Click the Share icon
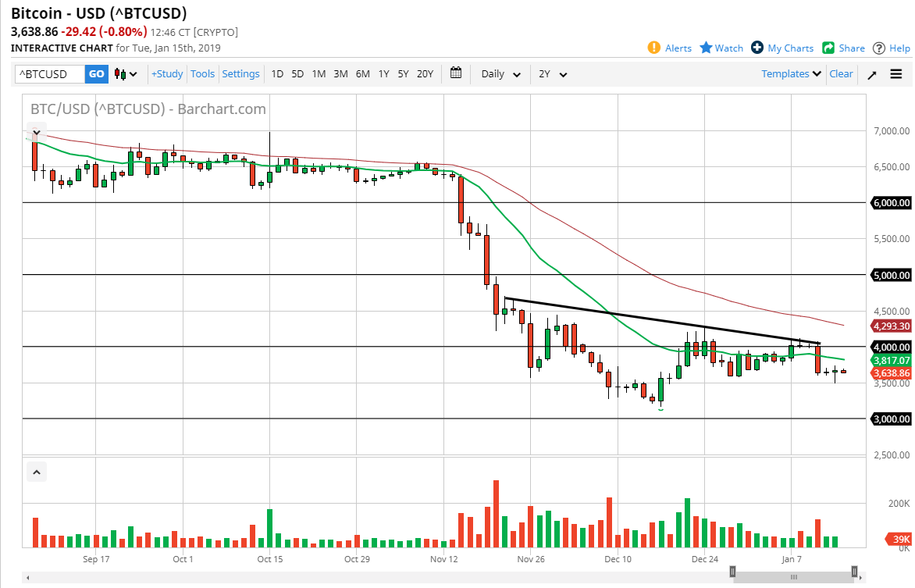 click(x=828, y=48)
